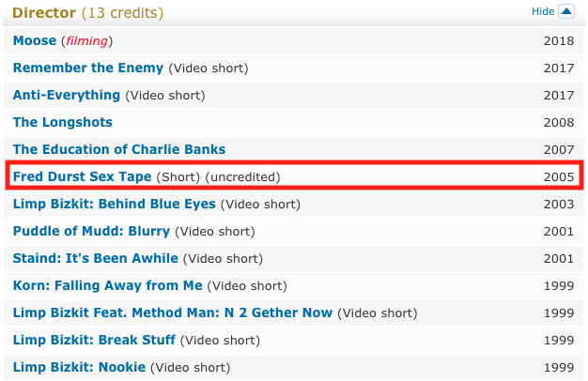This screenshot has height=381, width=588.
Task: Click the 2018 year beside Moose
Action: tap(560, 41)
